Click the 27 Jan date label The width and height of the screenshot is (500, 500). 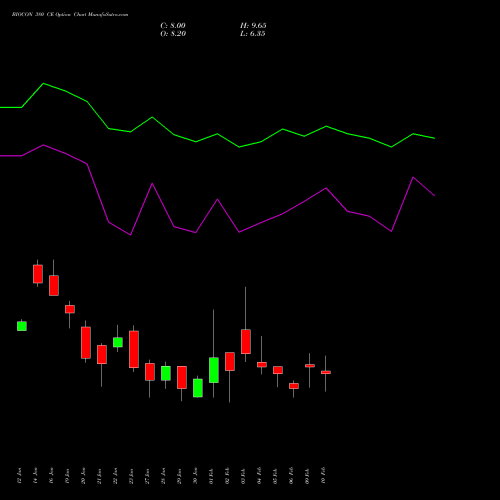[147, 476]
